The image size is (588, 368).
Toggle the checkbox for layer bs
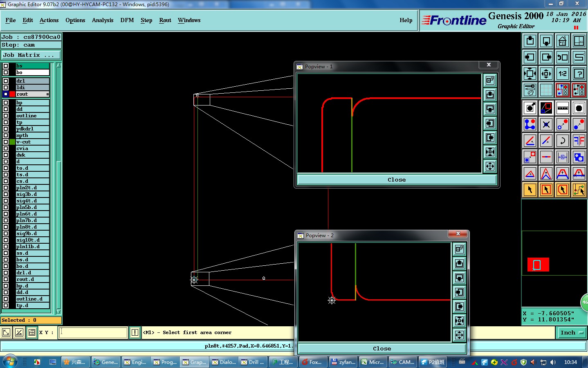click(x=6, y=66)
